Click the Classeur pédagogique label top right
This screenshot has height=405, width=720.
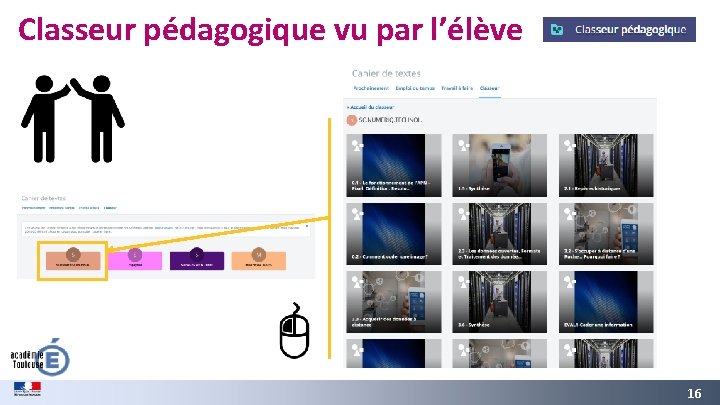(630, 29)
